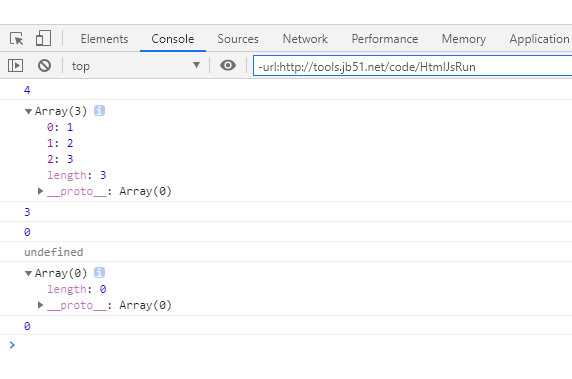
Task: Collapse the Array(0) output
Action: tap(28, 273)
